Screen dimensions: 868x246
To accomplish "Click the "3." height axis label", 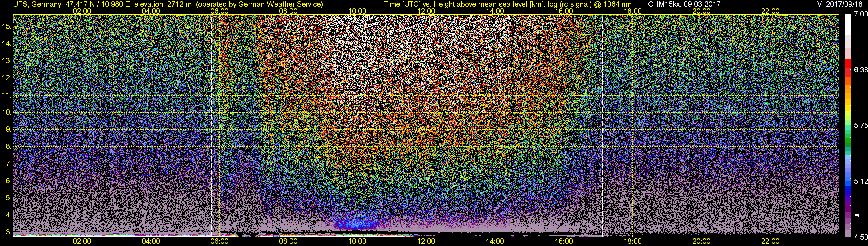I will point(8,232).
